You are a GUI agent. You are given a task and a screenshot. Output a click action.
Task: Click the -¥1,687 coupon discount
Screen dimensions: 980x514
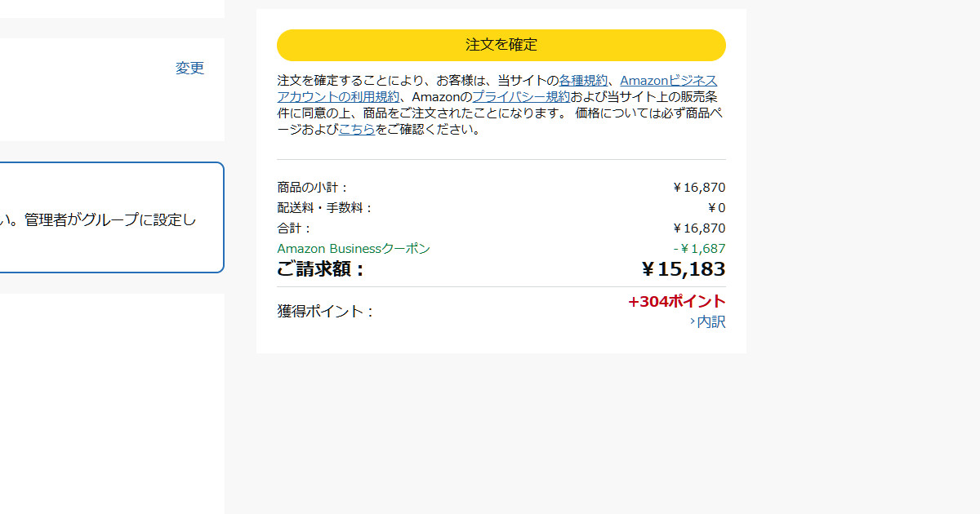click(699, 249)
